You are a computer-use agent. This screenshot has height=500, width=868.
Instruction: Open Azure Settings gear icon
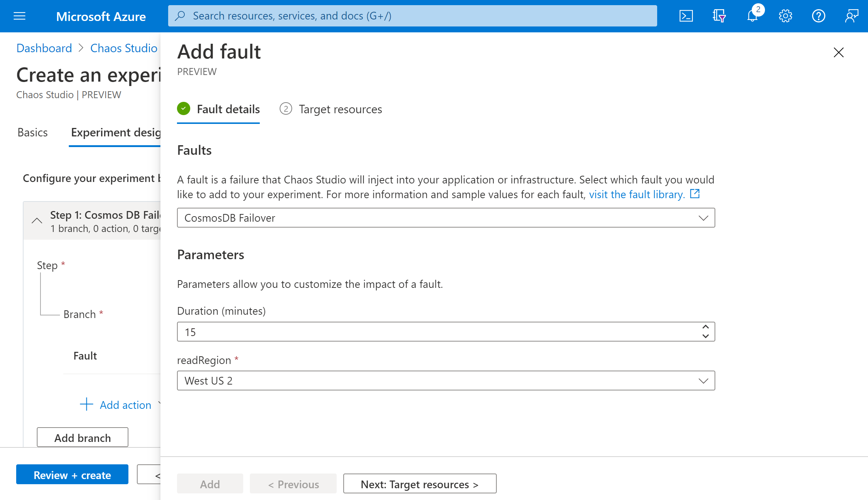pos(786,16)
